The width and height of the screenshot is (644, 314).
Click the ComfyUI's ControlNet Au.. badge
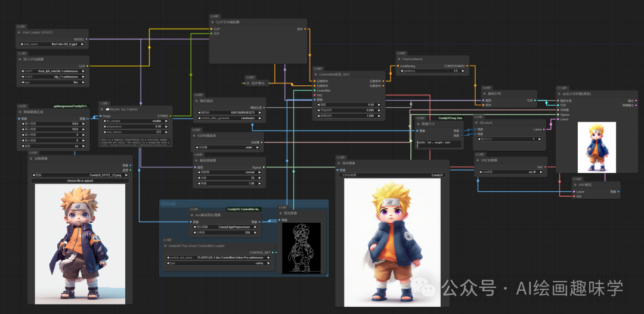click(244, 209)
